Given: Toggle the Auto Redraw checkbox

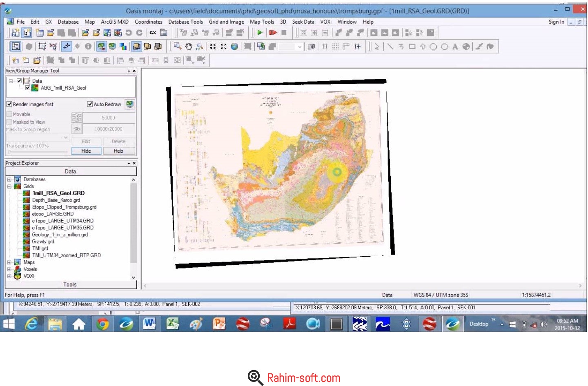Looking at the screenshot, I should point(90,104).
